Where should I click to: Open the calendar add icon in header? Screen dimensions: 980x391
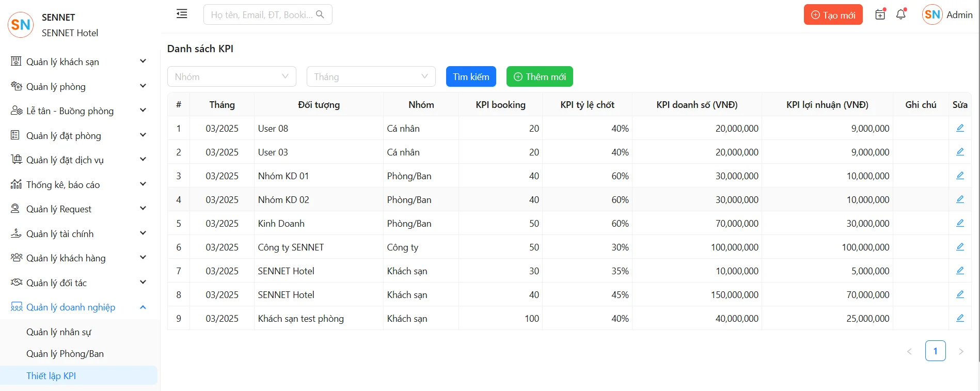click(880, 14)
